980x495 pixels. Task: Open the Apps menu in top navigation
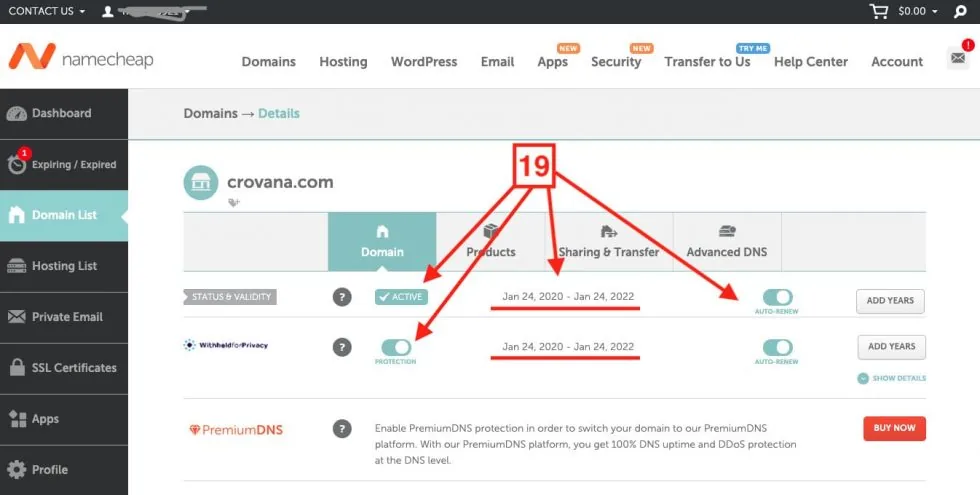(x=552, y=62)
